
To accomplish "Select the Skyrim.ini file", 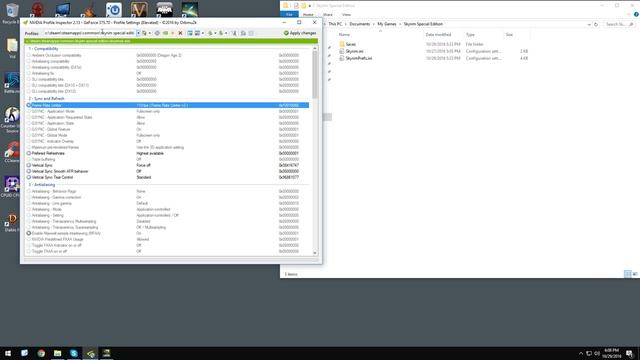I will point(354,51).
